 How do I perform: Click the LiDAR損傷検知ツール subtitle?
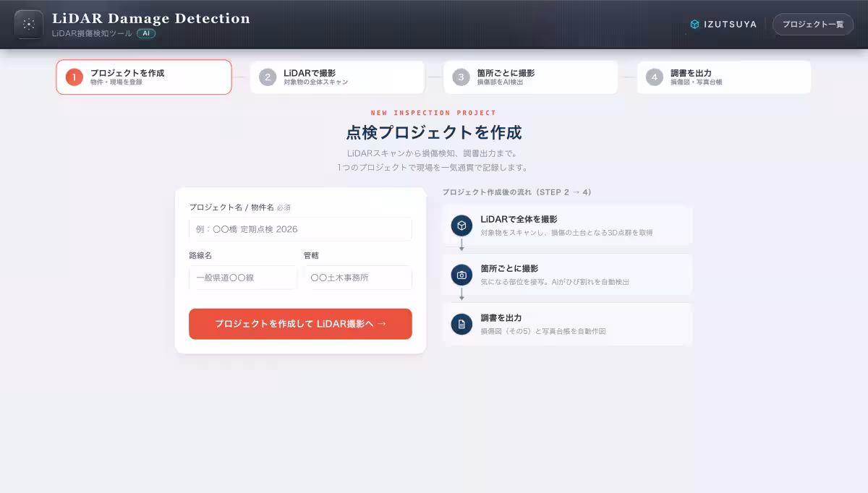click(x=92, y=33)
